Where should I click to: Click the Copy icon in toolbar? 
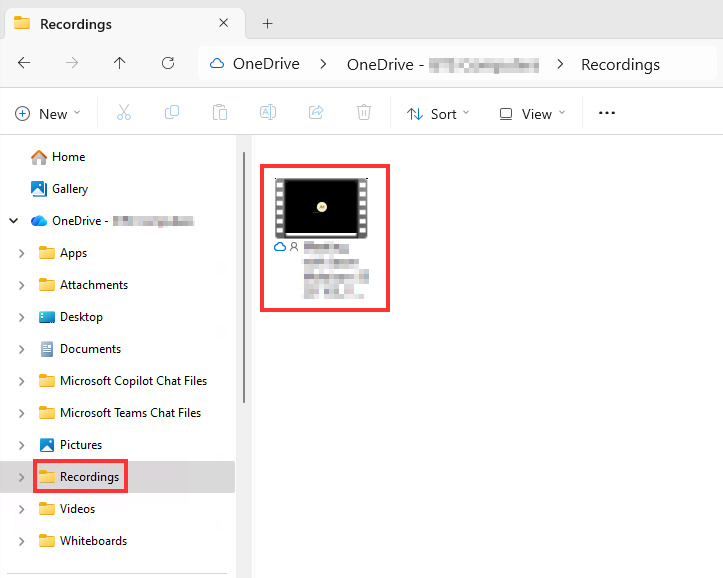[172, 113]
